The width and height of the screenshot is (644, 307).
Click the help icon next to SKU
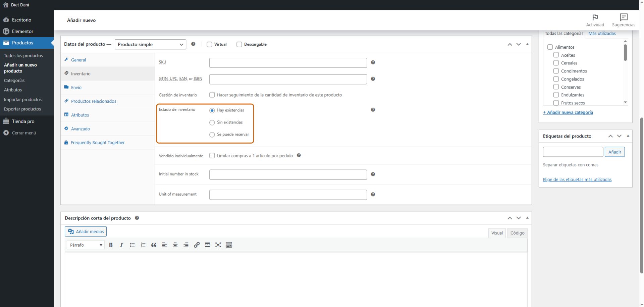click(x=373, y=62)
